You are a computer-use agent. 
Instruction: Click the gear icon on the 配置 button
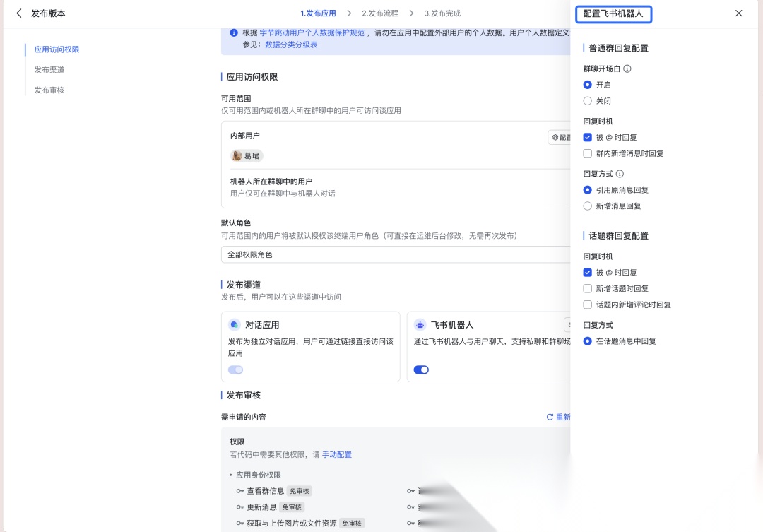[x=555, y=137]
